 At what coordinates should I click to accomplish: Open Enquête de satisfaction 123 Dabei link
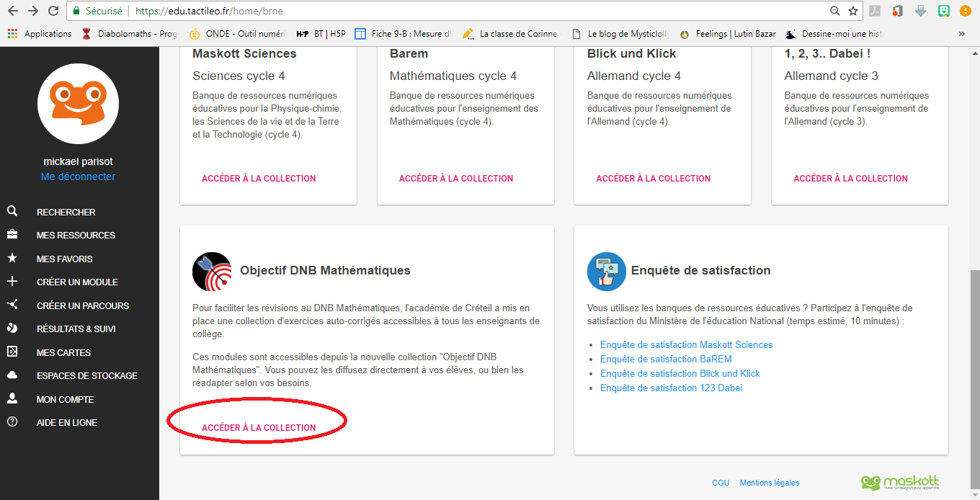(671, 388)
